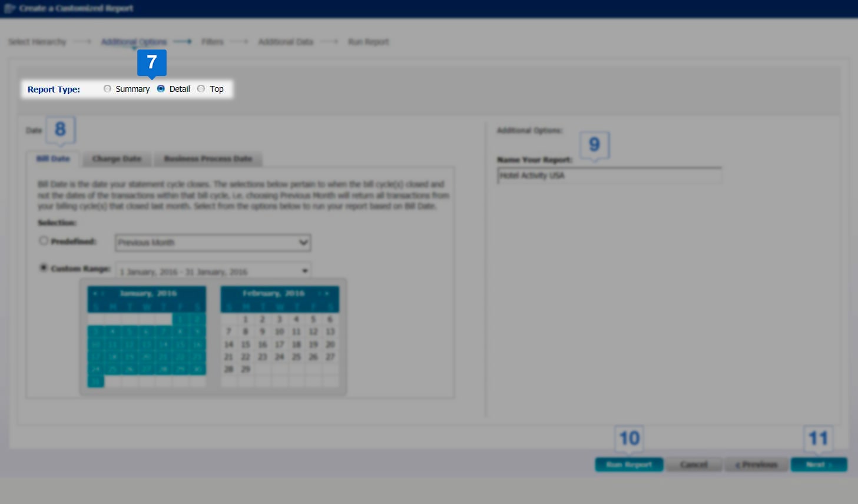
Task: Switch to the Charge Date tab
Action: point(117,159)
